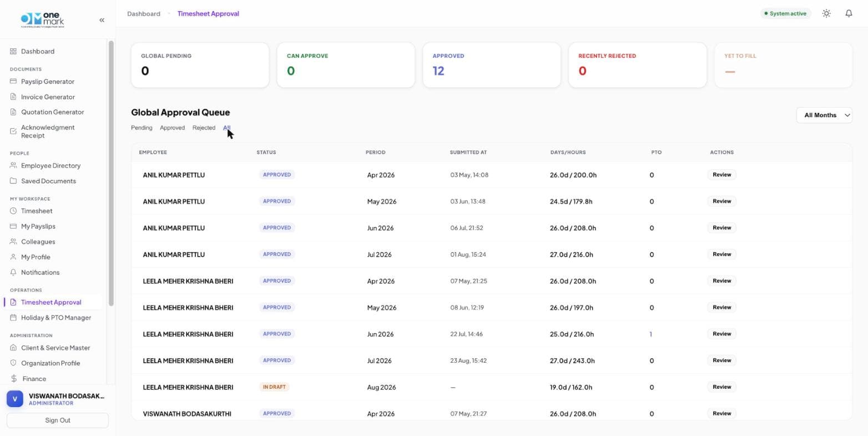The height and width of the screenshot is (436, 868).
Task: Click the Notifications bell icon in sidebar
Action: pos(13,272)
